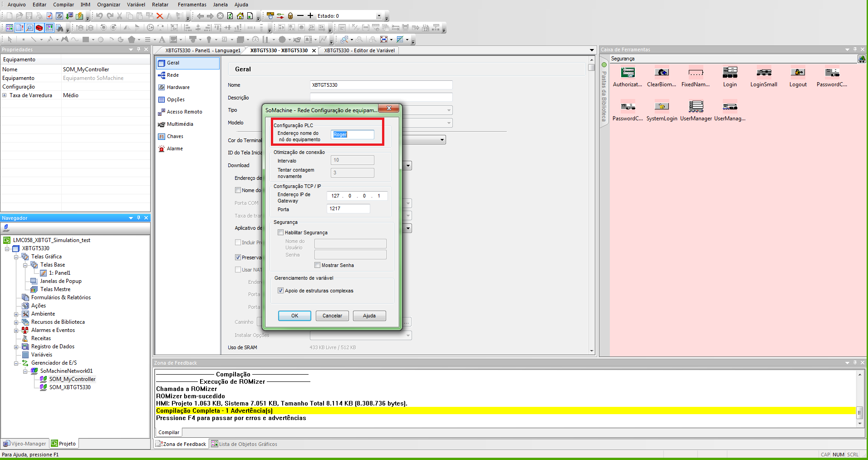Click the Geral panel scrollbar thumb
The width and height of the screenshot is (868, 460).
[591, 67]
